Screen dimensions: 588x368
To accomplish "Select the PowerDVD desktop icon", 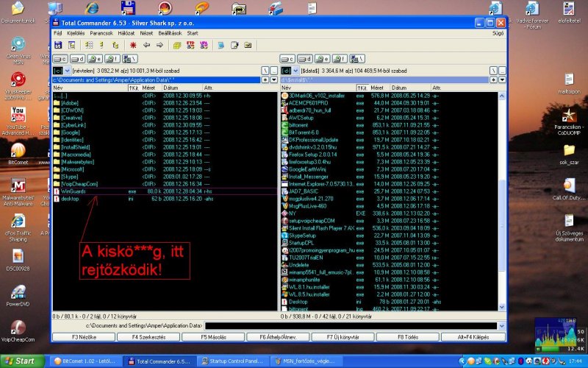I will pyautogui.click(x=18, y=297).
